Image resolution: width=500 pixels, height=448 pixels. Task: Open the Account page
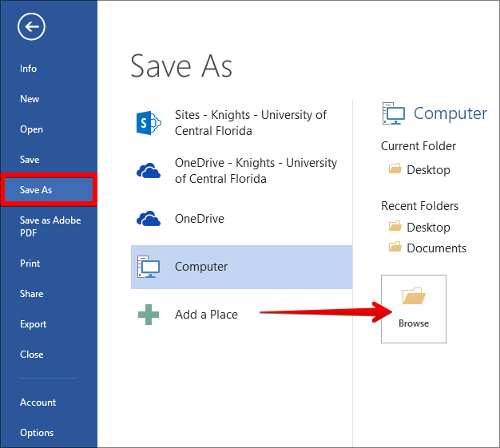click(x=38, y=402)
